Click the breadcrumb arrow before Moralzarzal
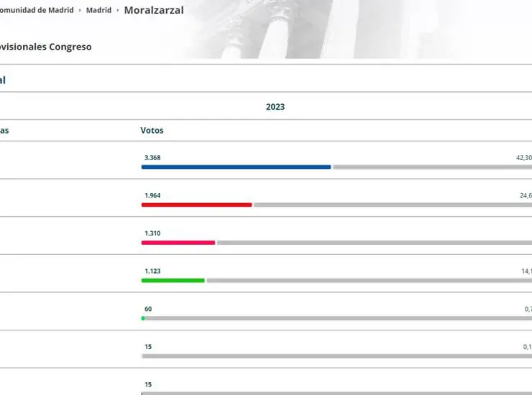Image resolution: width=532 pixels, height=395 pixels. tap(118, 11)
